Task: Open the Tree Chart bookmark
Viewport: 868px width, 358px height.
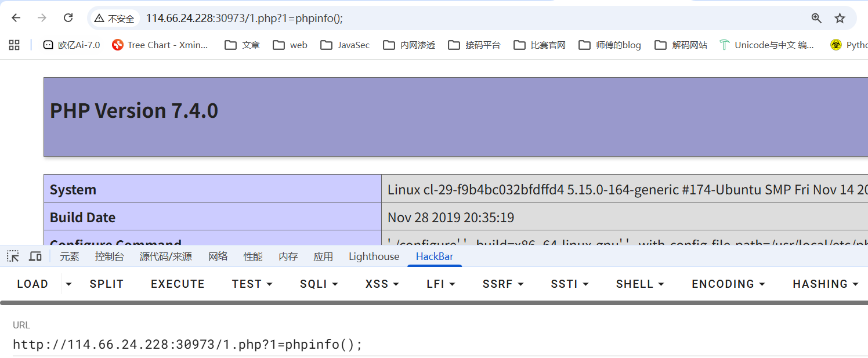Action: coord(160,45)
